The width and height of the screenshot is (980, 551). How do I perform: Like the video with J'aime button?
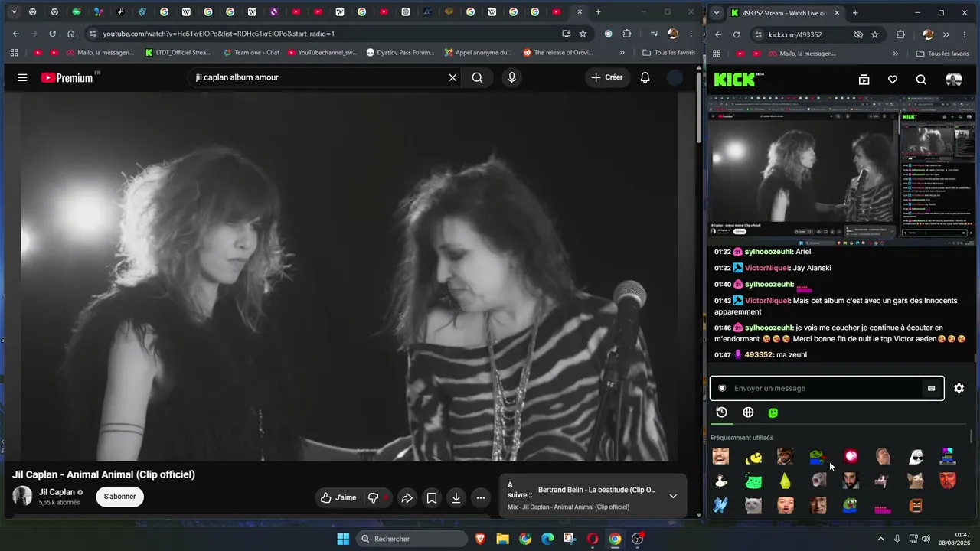coord(338,497)
